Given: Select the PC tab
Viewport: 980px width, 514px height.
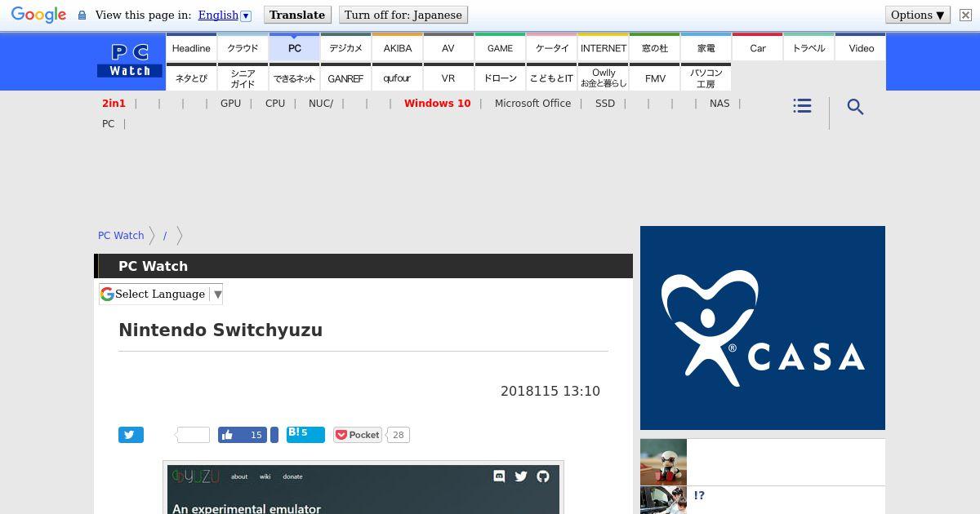Looking at the screenshot, I should tap(294, 47).
